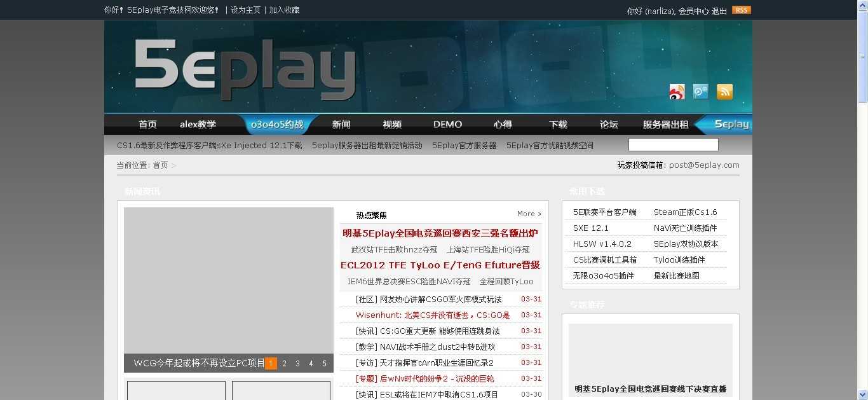Open headline ECL2012 TFE TyLoo E/TenG Efuture晋级
The image size is (868, 400).
pos(440,265)
